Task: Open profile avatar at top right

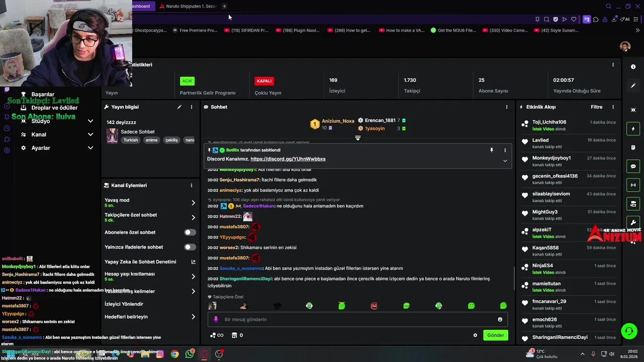Action: point(625,47)
